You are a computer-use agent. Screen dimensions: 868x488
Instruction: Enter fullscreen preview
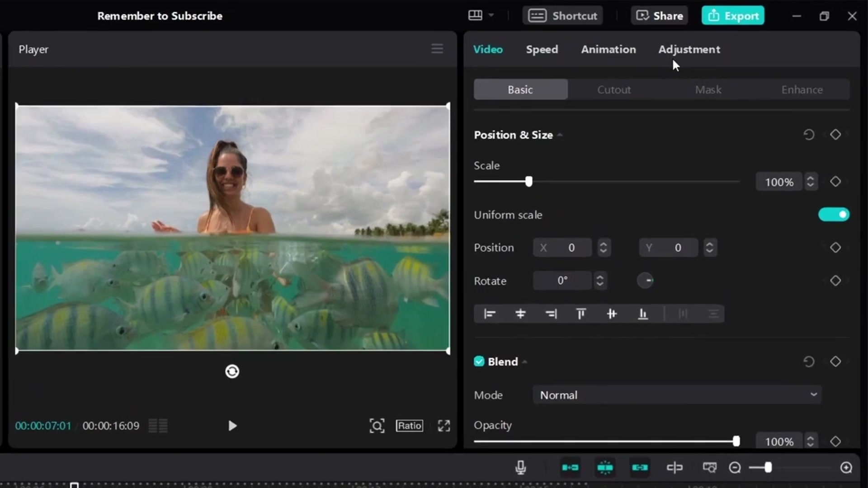(x=443, y=426)
